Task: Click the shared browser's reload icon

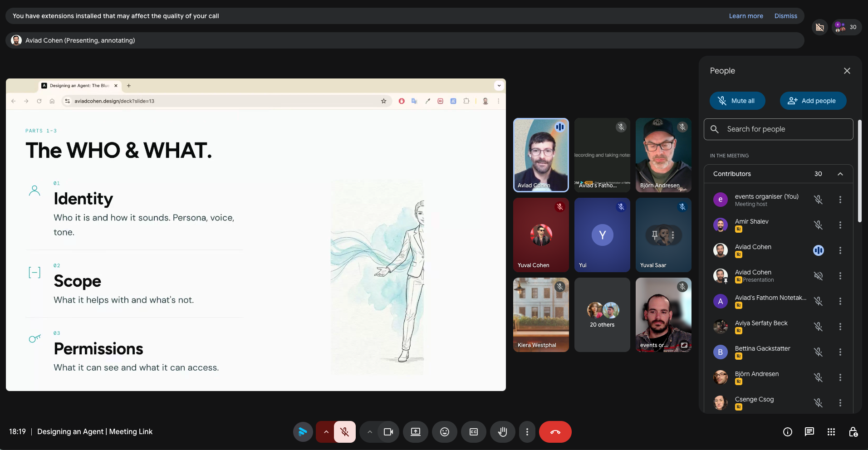Action: point(39,101)
